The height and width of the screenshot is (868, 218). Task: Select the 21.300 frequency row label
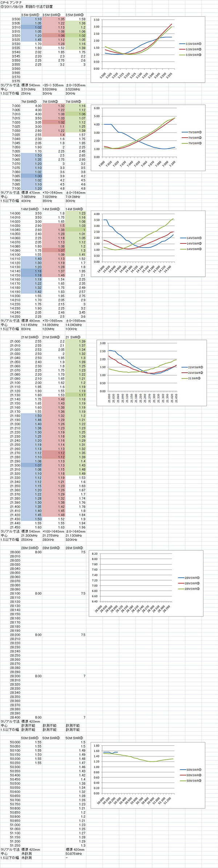16,465
